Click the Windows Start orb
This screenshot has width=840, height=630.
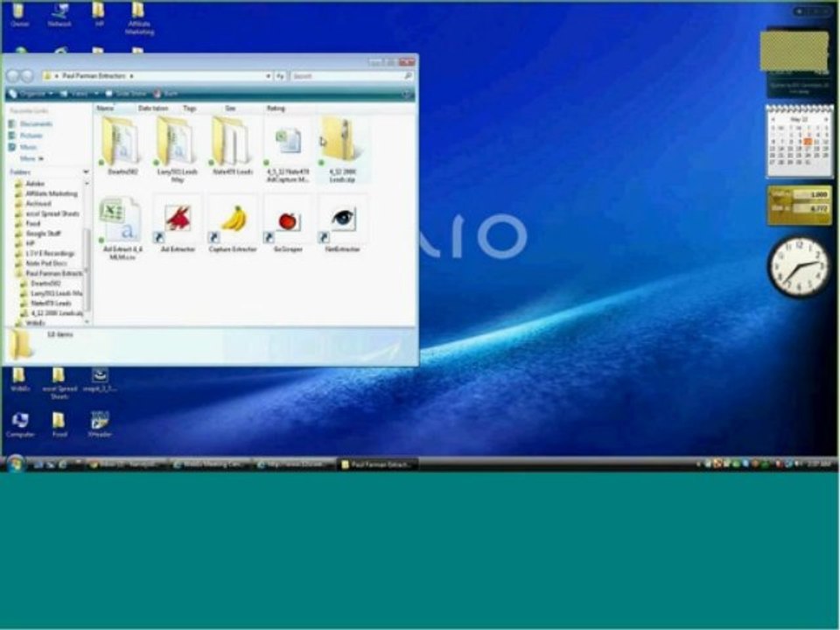click(x=15, y=464)
